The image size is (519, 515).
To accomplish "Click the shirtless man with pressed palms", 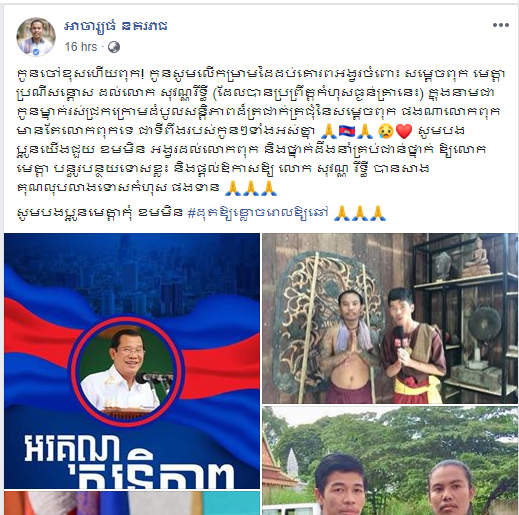I will click(x=349, y=347).
